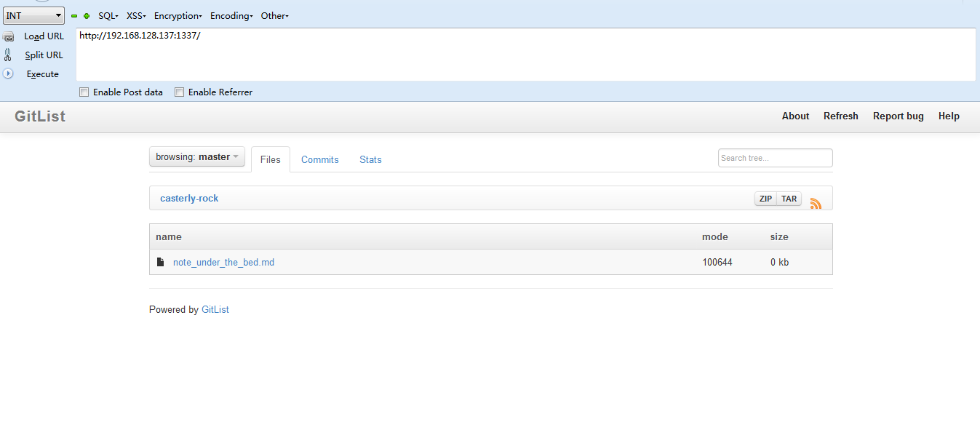Open the Report bug link
This screenshot has height=422, width=980.
[899, 116]
